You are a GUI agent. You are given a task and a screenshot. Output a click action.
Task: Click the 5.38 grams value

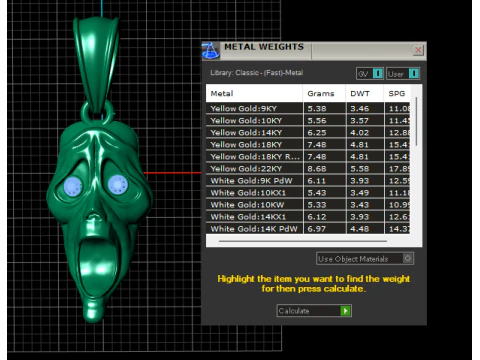tap(317, 109)
